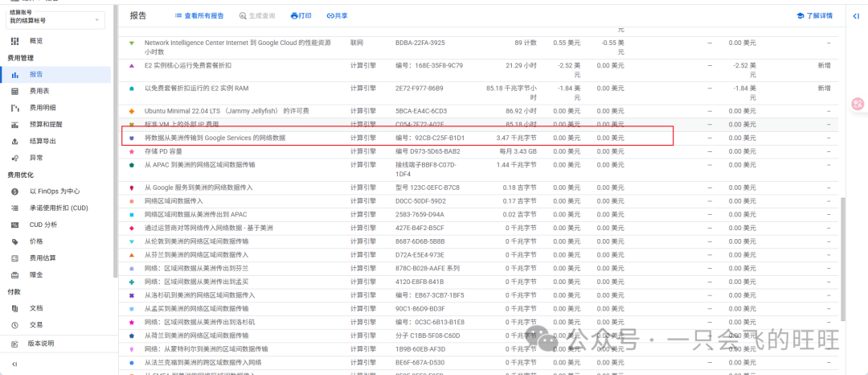Click marker for 网络区域间数据传入 row

[x=132, y=201]
